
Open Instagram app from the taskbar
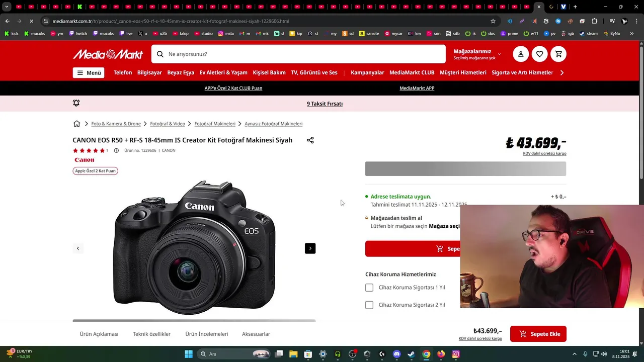point(456,354)
